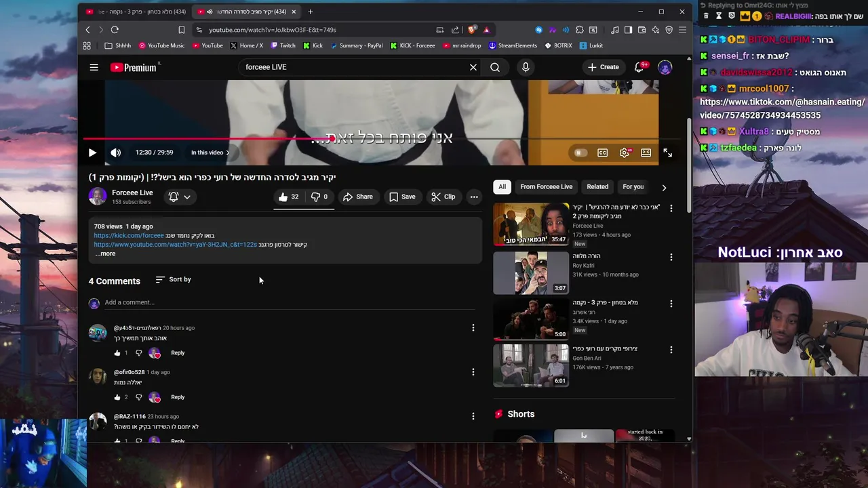Seek on the red video progress bar

click(380, 139)
